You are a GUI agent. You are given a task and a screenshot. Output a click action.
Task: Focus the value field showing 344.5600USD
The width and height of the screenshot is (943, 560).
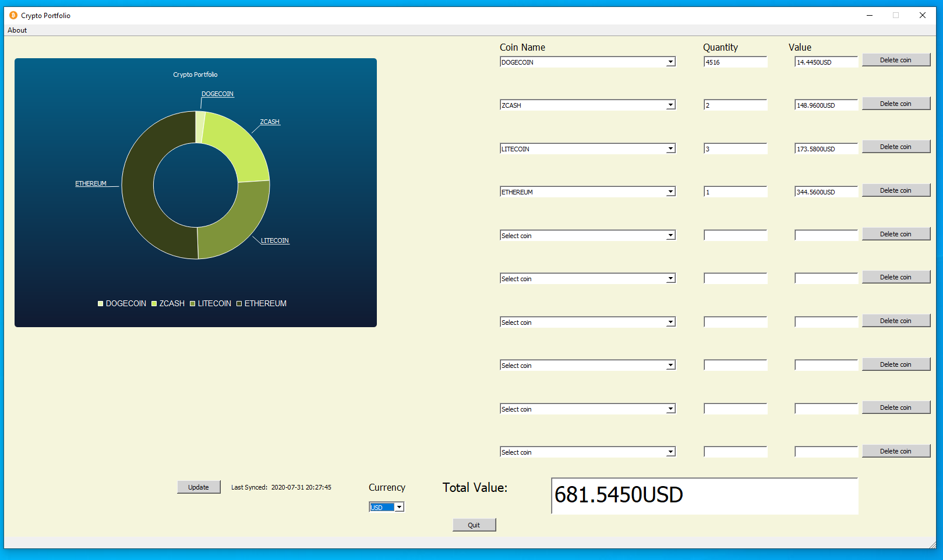(827, 192)
